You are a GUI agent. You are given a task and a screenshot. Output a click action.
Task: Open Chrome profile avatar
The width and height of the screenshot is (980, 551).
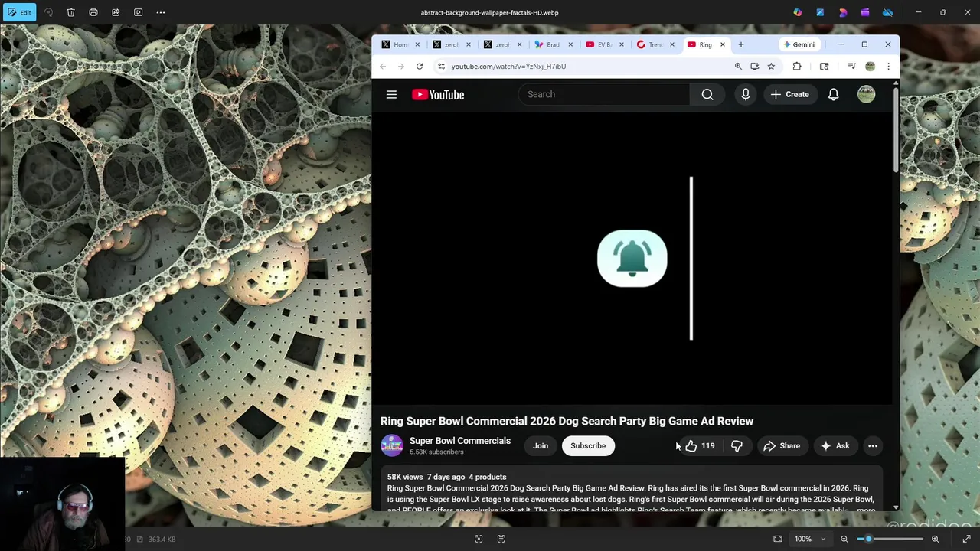pyautogui.click(x=870, y=67)
